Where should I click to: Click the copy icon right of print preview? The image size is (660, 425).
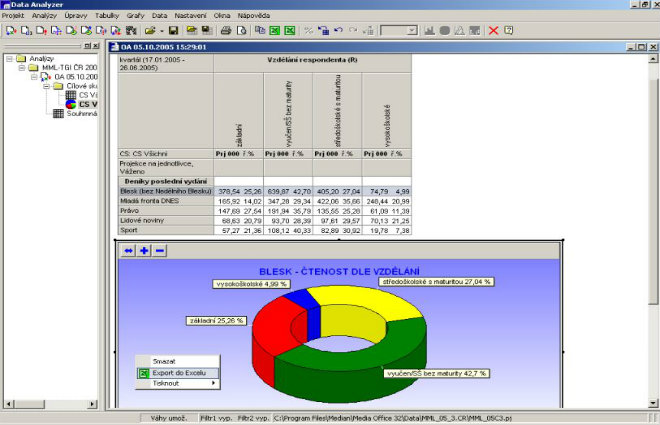pyautogui.click(x=260, y=30)
